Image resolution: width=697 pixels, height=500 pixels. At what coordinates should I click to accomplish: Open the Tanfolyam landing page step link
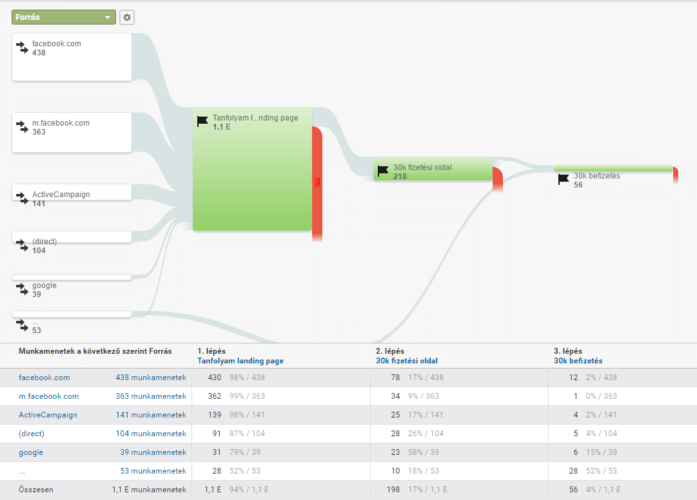point(240,361)
